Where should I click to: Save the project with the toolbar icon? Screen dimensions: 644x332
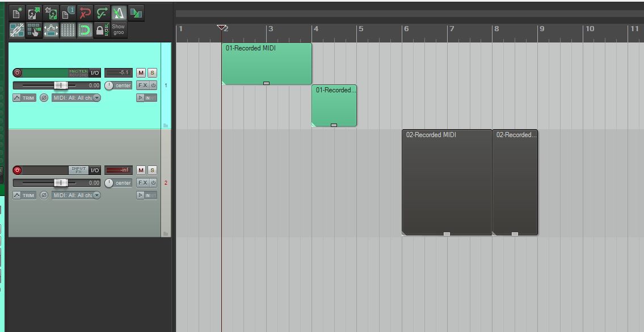click(x=51, y=14)
